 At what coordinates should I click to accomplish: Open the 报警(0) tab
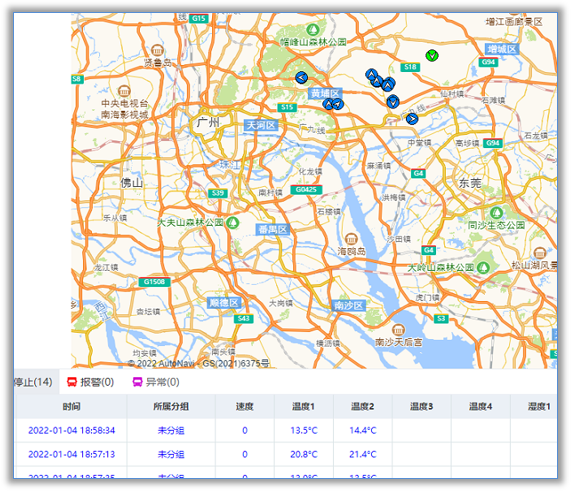coord(90,382)
